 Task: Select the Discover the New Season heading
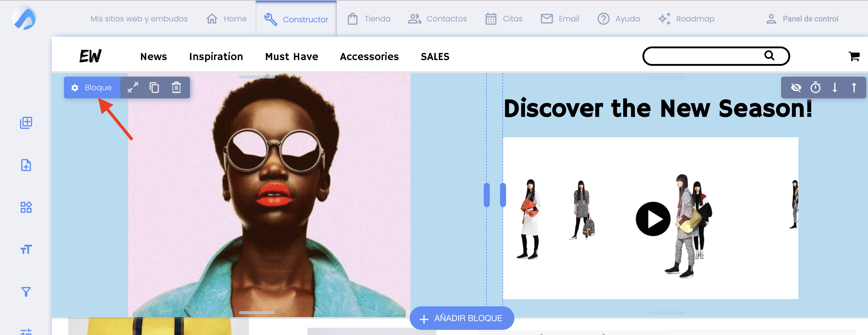pos(658,109)
